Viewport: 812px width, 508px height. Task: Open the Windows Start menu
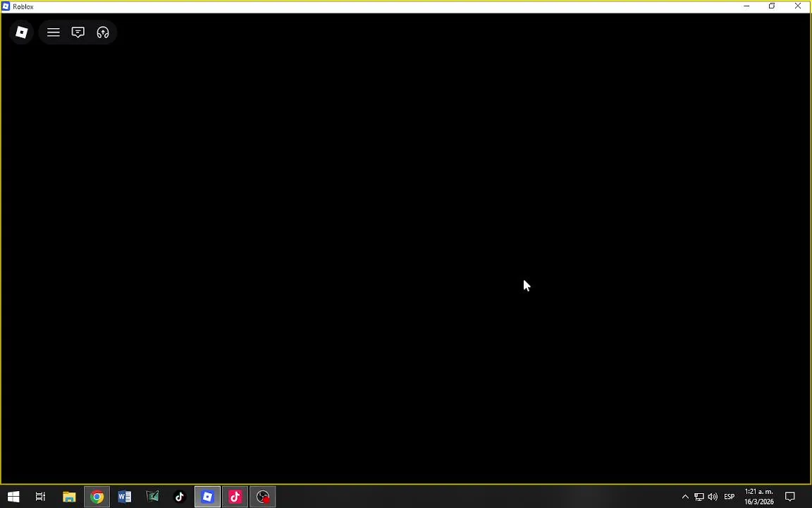(13, 497)
